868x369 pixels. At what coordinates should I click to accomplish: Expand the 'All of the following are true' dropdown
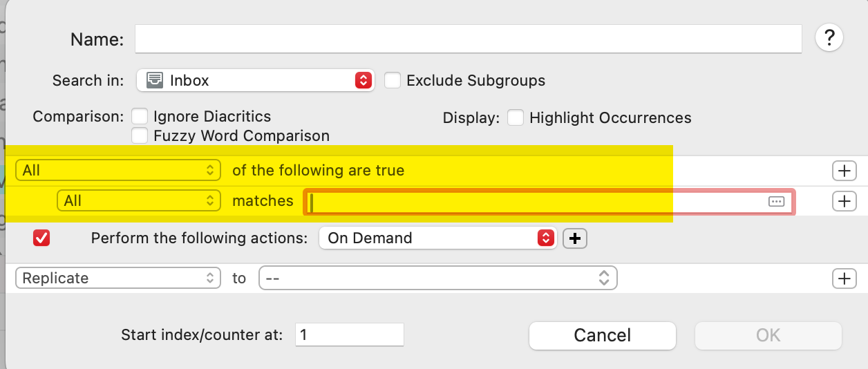[x=118, y=171]
